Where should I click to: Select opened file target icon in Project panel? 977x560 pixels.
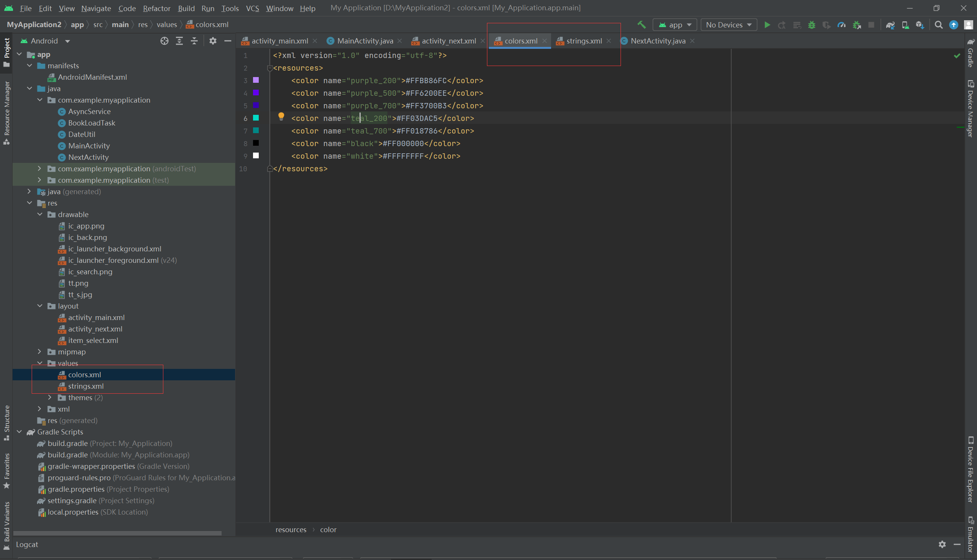point(164,41)
